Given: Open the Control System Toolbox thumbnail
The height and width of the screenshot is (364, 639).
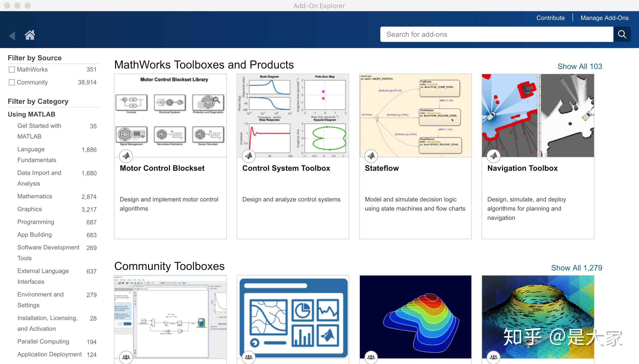Looking at the screenshot, I should (293, 116).
